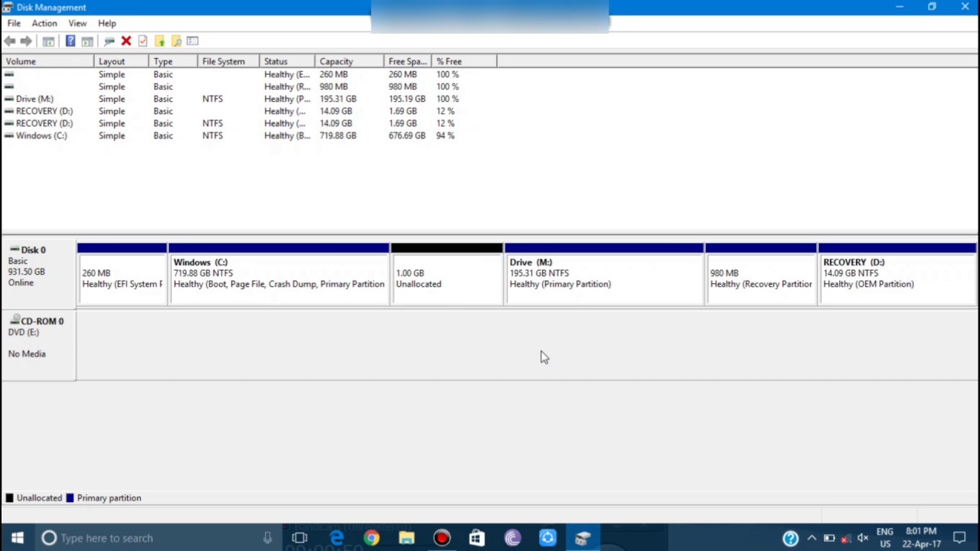Sort by the Capacity column header
The height and width of the screenshot is (551, 980).
[x=349, y=61]
